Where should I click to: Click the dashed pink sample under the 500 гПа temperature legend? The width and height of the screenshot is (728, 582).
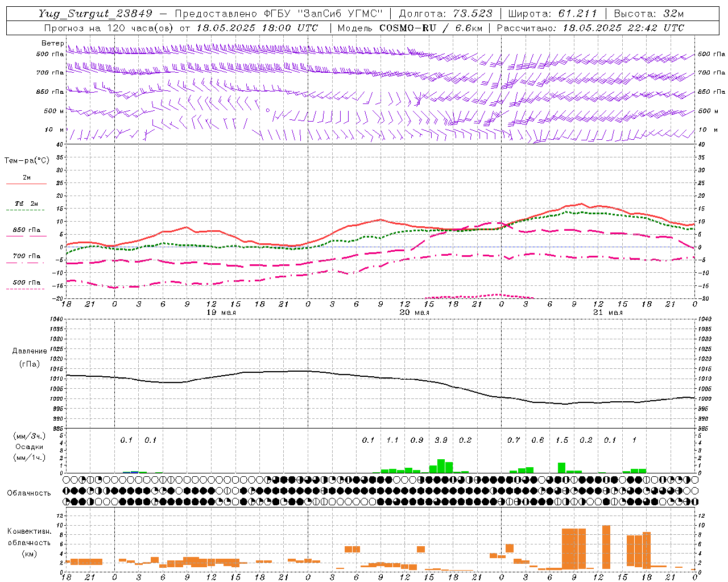pos(25,289)
